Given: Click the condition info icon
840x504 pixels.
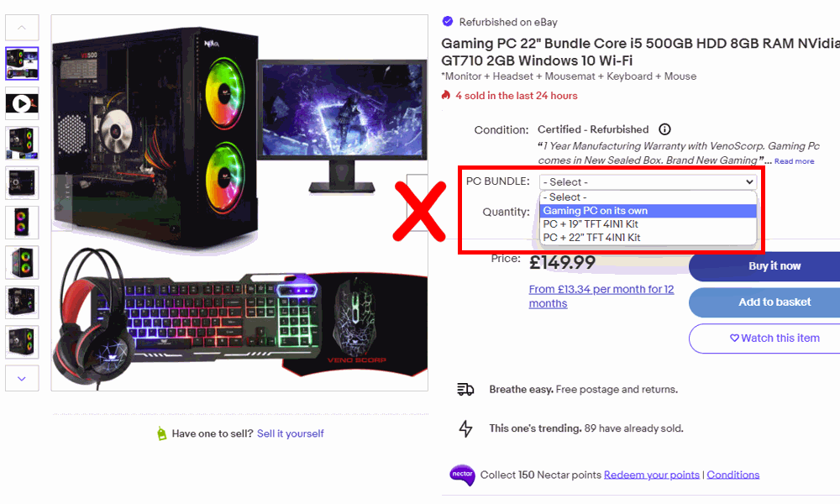Looking at the screenshot, I should click(664, 129).
